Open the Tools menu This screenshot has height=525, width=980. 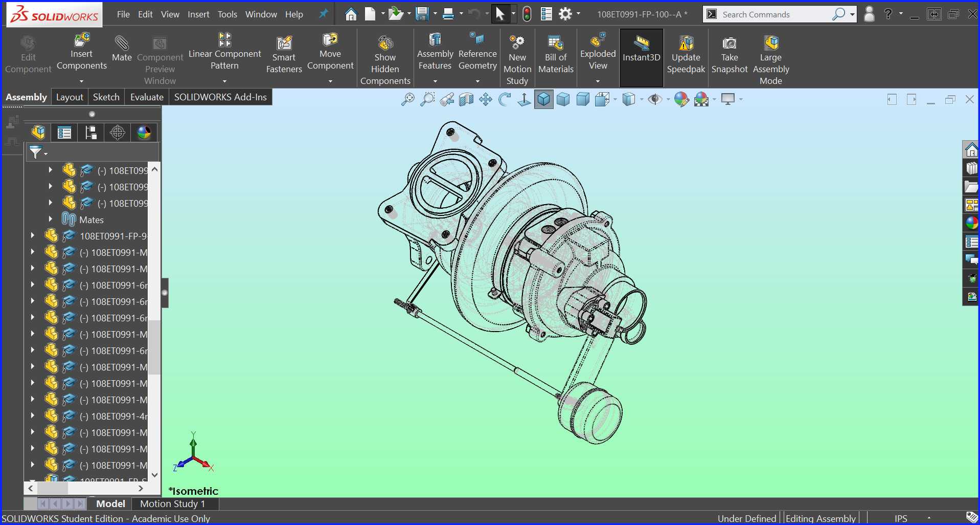227,14
